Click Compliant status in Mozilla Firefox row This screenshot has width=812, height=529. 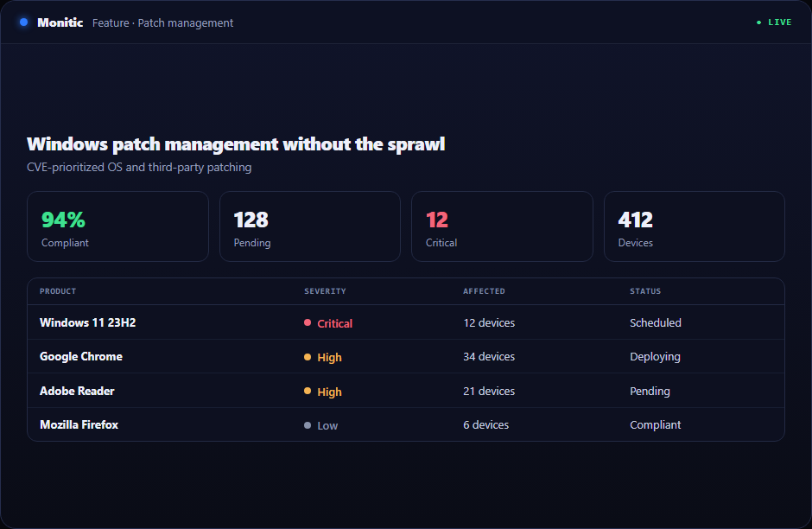coord(655,425)
